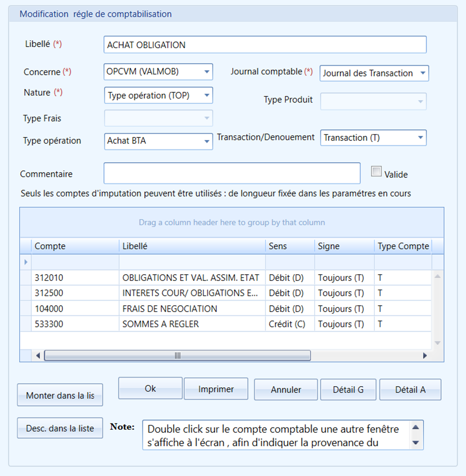Open the Journal comptable dropdown
Viewport: 466px width, 476px height.
[374, 73]
